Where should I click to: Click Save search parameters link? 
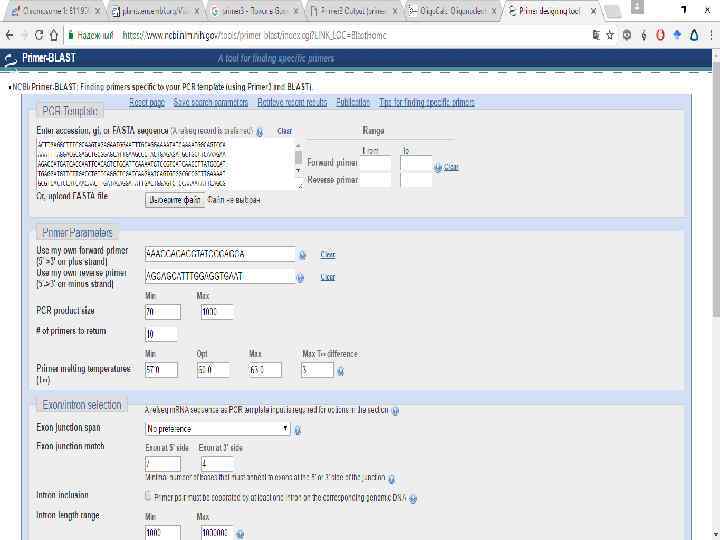point(211,102)
